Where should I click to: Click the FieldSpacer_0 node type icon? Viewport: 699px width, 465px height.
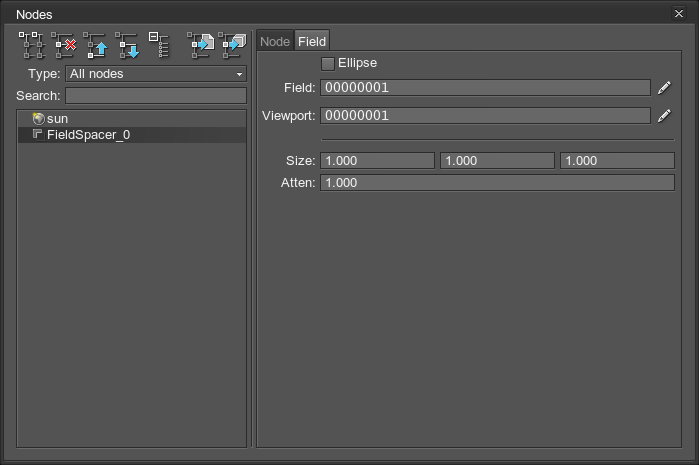pyautogui.click(x=38, y=135)
